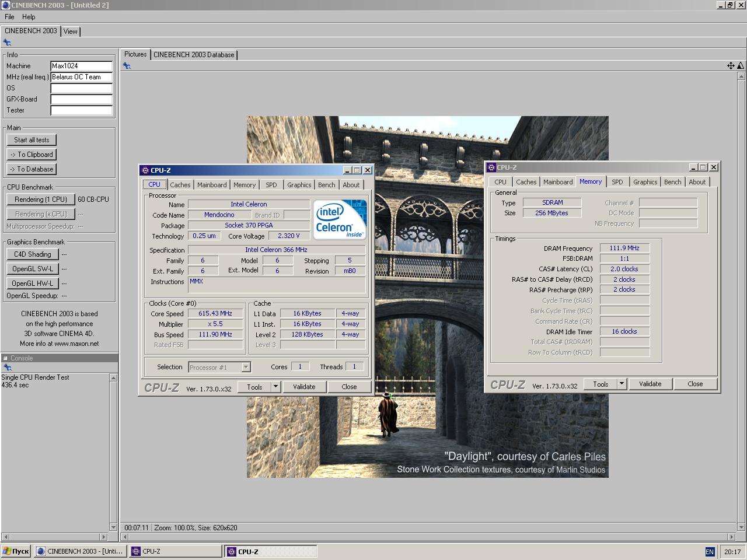This screenshot has height=560, width=747.
Task: Click Start all tests button
Action: tap(32, 140)
